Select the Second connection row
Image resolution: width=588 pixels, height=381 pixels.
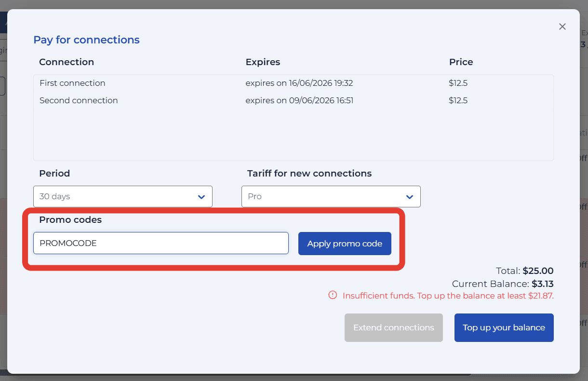294,100
